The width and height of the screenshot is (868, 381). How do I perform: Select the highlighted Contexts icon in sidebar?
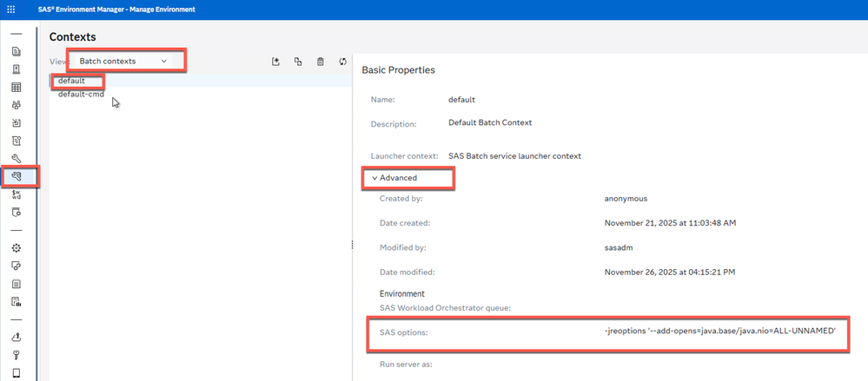pyautogui.click(x=16, y=176)
